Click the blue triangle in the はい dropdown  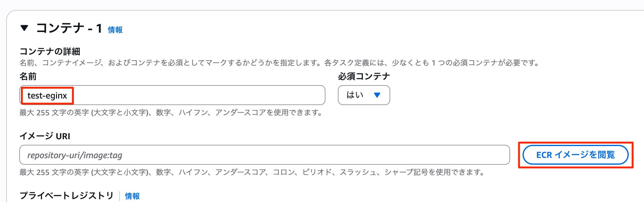tap(377, 95)
